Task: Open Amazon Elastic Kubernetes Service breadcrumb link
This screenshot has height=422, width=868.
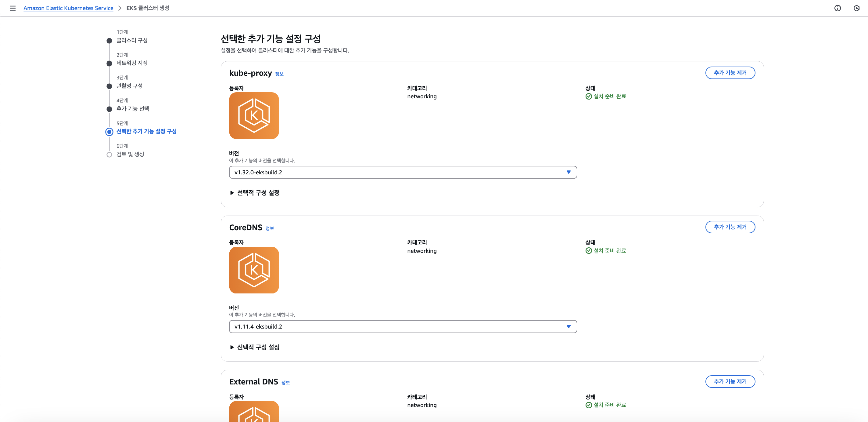Action: point(68,8)
